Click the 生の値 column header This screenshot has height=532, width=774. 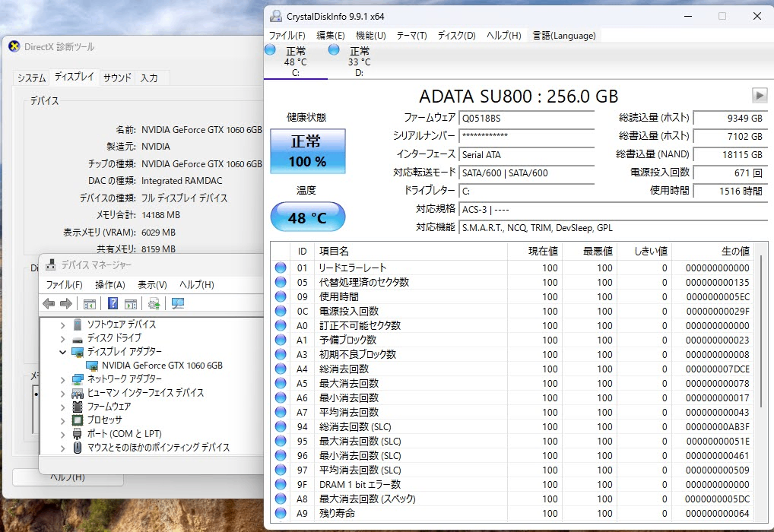[712, 252]
